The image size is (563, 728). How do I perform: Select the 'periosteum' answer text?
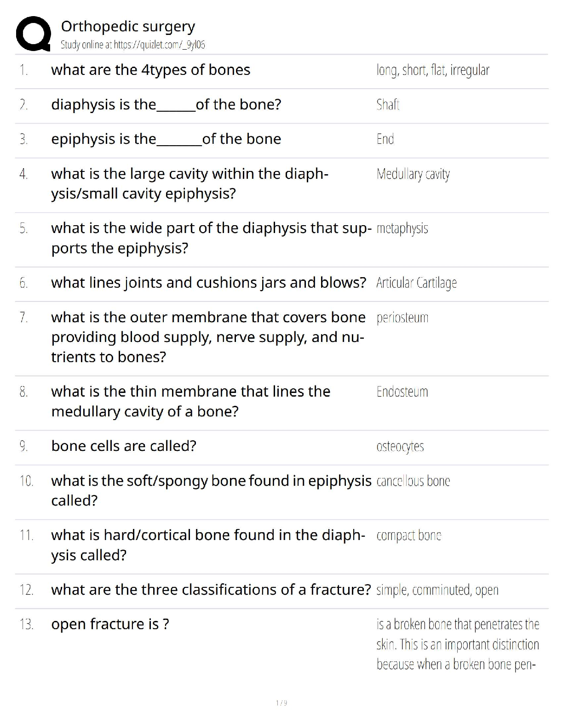pos(402,318)
